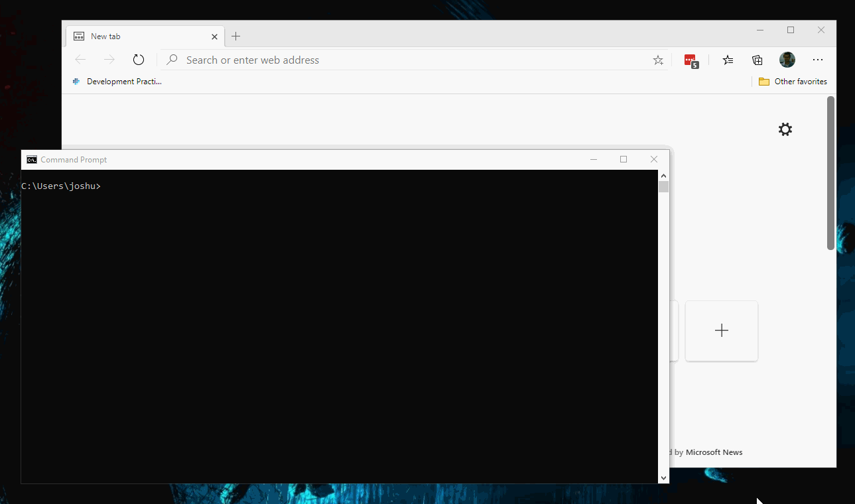Click the back navigation arrow
Screen dimensions: 855x504
[x=80, y=59]
